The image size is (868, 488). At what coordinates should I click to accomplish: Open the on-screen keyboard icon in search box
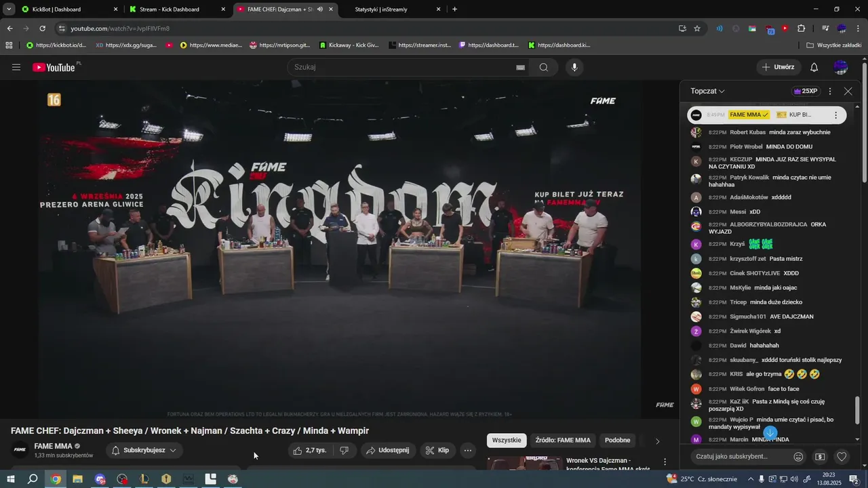[x=520, y=67]
